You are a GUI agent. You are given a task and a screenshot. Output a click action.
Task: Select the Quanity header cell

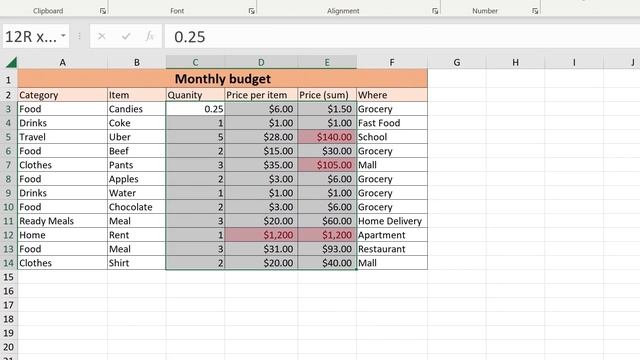[x=195, y=95]
